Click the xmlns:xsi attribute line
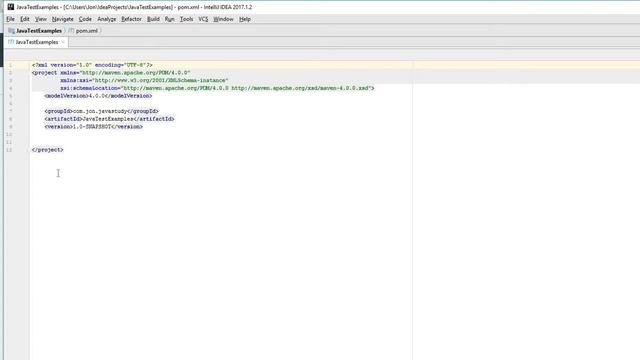 point(144,80)
